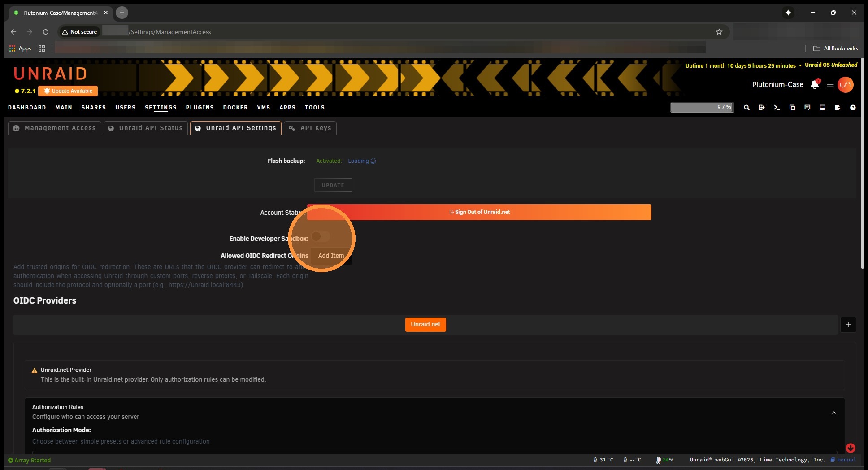Click the Unraid.net Provider notice title
This screenshot has width=868, height=470.
pyautogui.click(x=66, y=370)
